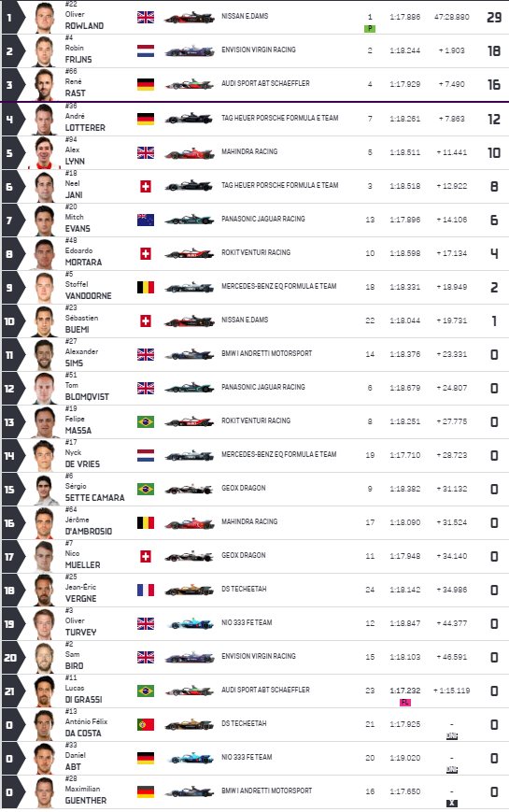Click Robin Frijns' Netherlands flag icon
The height and width of the screenshot is (812, 509).
pos(146,50)
